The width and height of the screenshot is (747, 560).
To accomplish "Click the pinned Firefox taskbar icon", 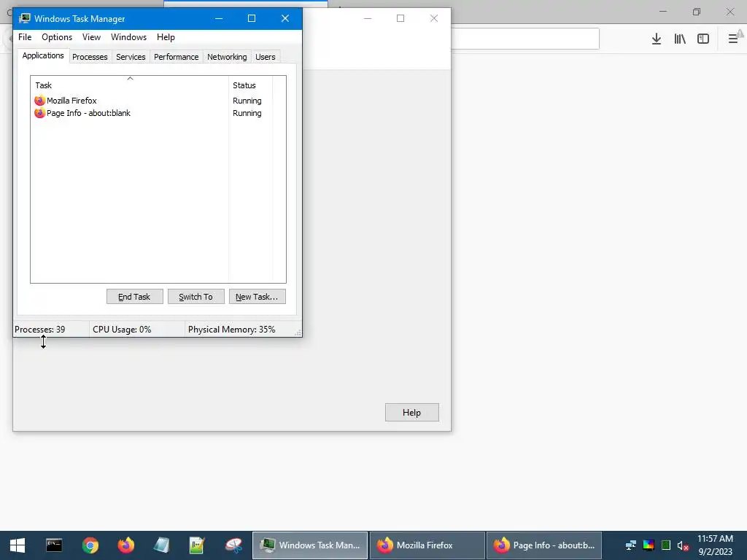I will pyautogui.click(x=126, y=545).
